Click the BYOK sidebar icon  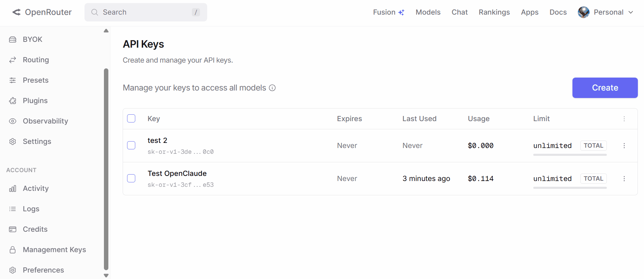coord(13,39)
